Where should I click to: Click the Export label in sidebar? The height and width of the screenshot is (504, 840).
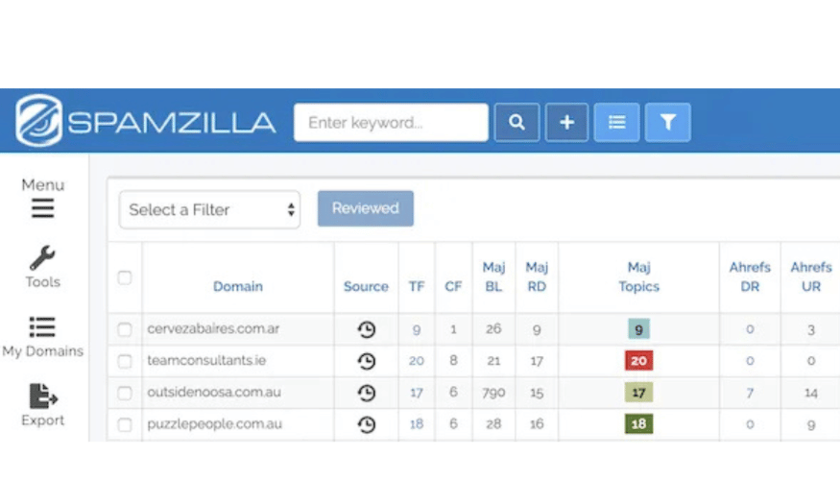click(x=43, y=420)
